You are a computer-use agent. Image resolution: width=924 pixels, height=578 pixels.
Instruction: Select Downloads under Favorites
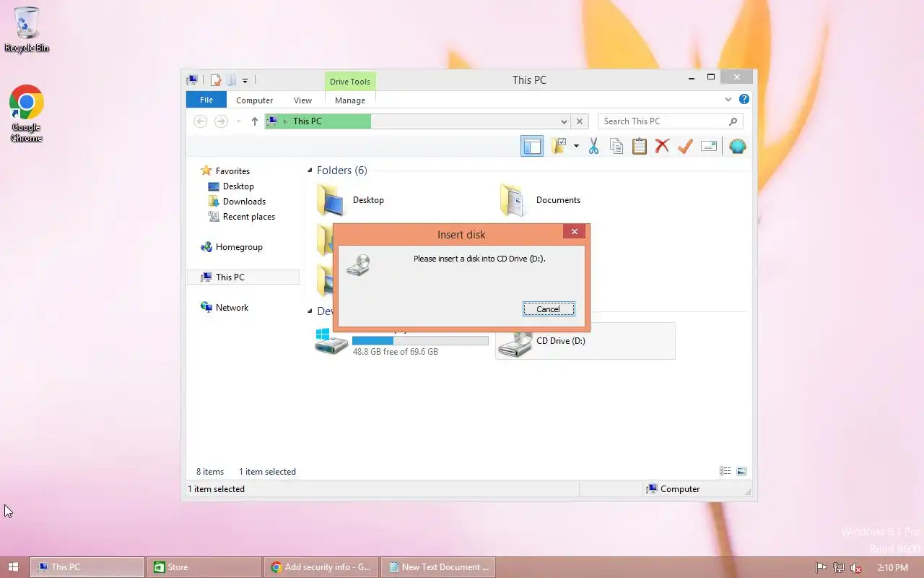click(x=237, y=202)
